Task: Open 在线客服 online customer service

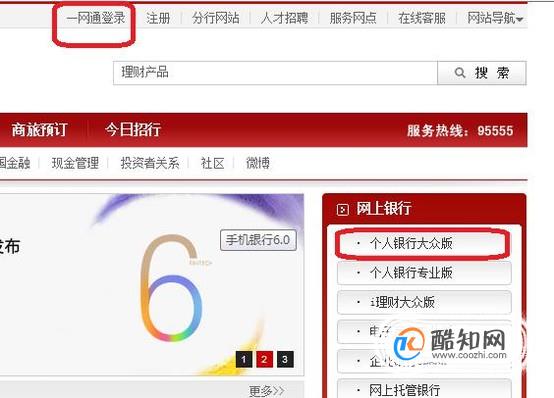Action: (422, 18)
